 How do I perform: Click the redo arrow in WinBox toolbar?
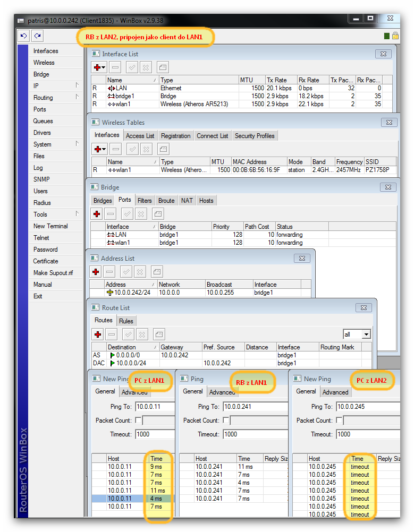pyautogui.click(x=37, y=36)
